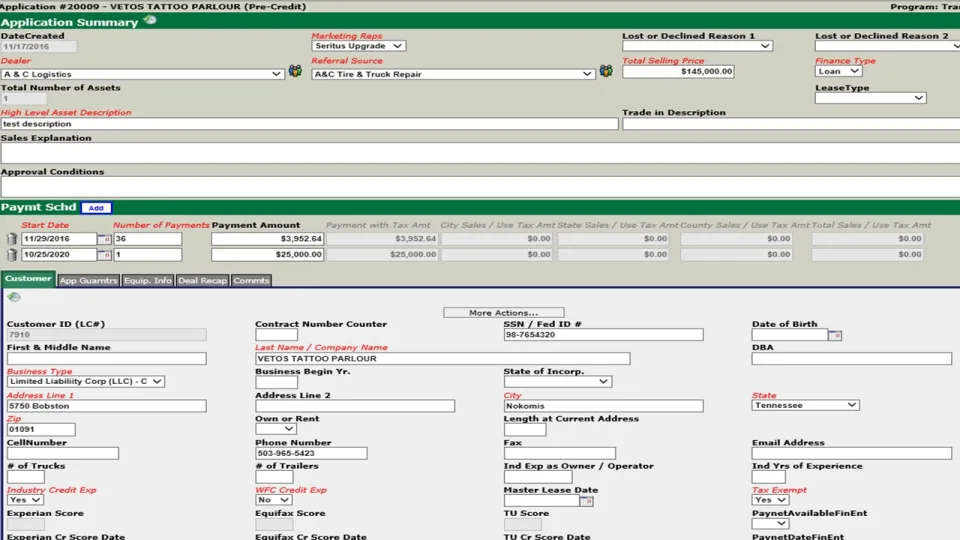Switch to the App Guarntrs tab
The image size is (960, 540).
[88, 280]
